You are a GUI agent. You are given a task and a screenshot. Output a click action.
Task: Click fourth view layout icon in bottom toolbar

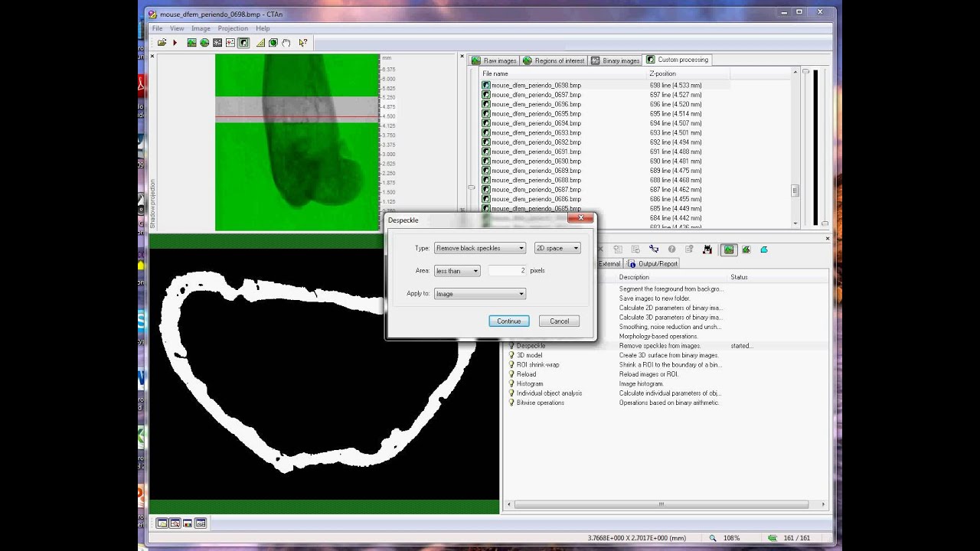(201, 523)
